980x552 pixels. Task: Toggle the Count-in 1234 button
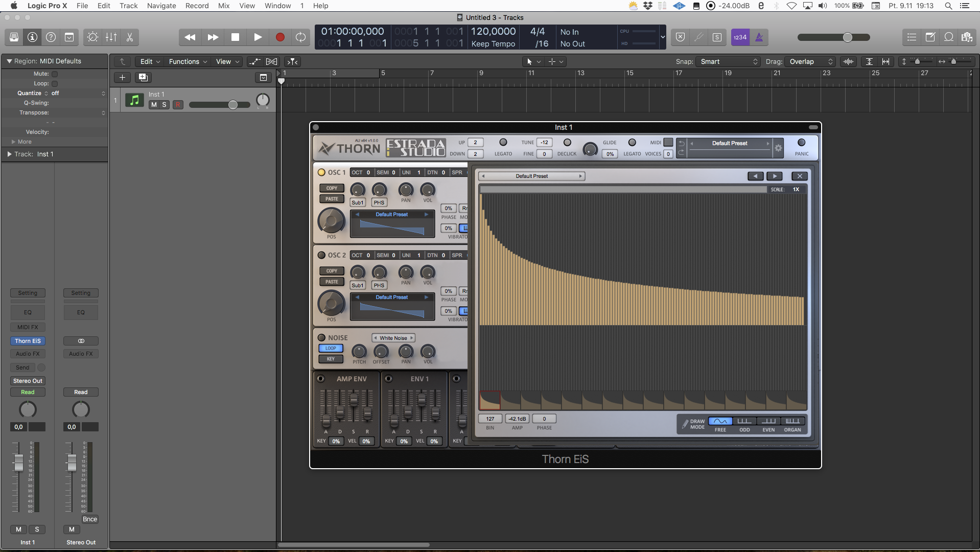point(740,37)
